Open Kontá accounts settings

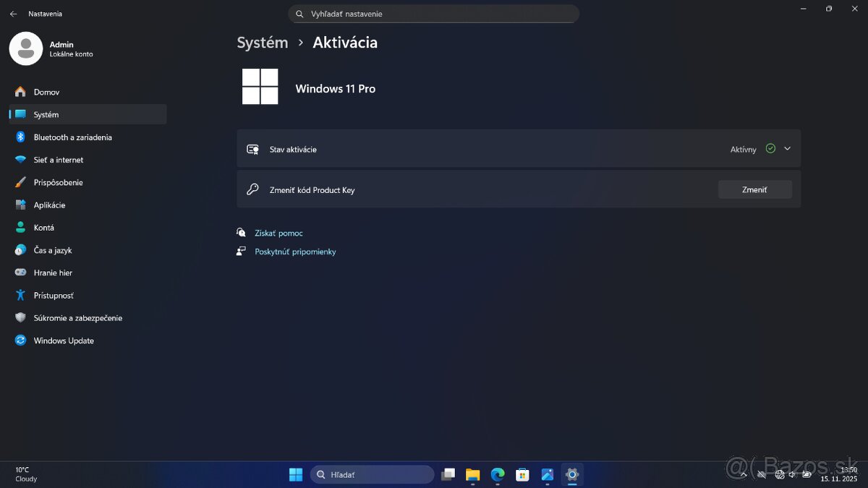click(x=43, y=228)
